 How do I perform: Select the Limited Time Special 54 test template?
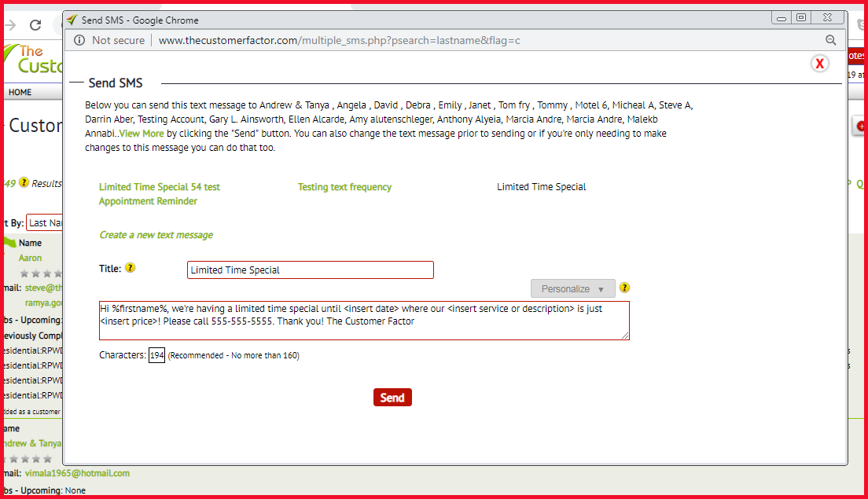160,187
